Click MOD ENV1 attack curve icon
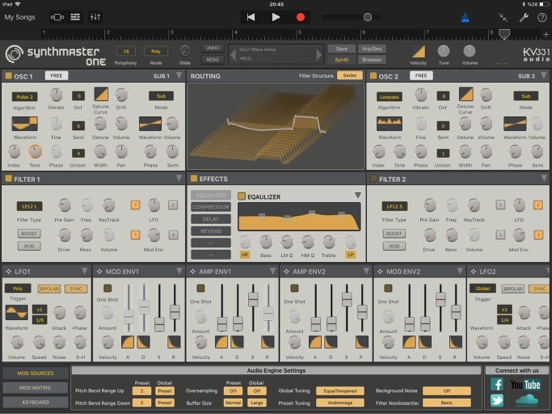This screenshot has width=552, height=414. point(127,342)
